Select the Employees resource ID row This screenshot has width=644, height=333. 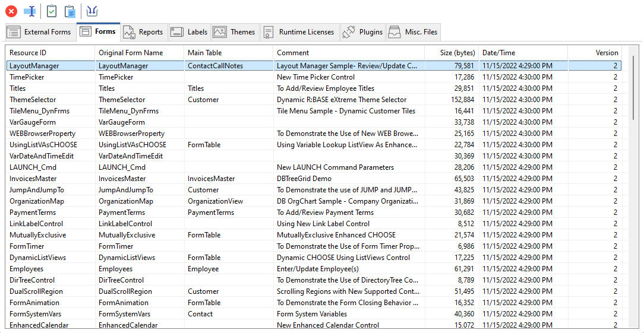[x=314, y=269]
